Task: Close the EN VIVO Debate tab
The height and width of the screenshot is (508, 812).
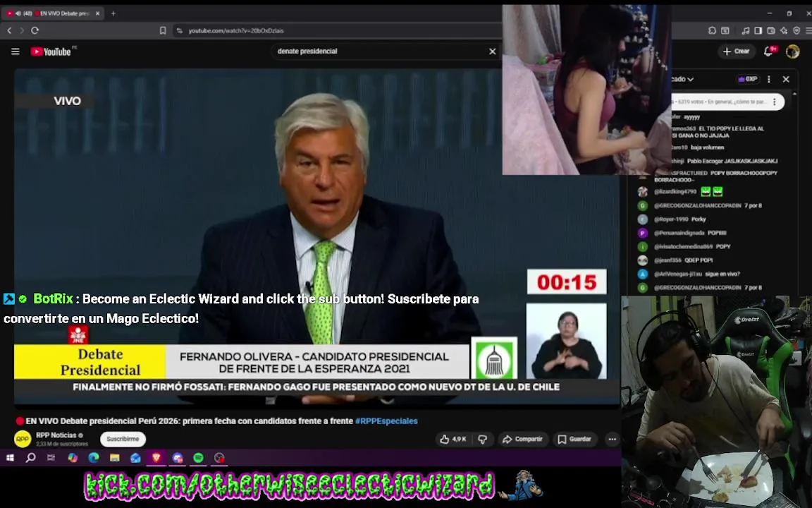Action: click(97, 13)
